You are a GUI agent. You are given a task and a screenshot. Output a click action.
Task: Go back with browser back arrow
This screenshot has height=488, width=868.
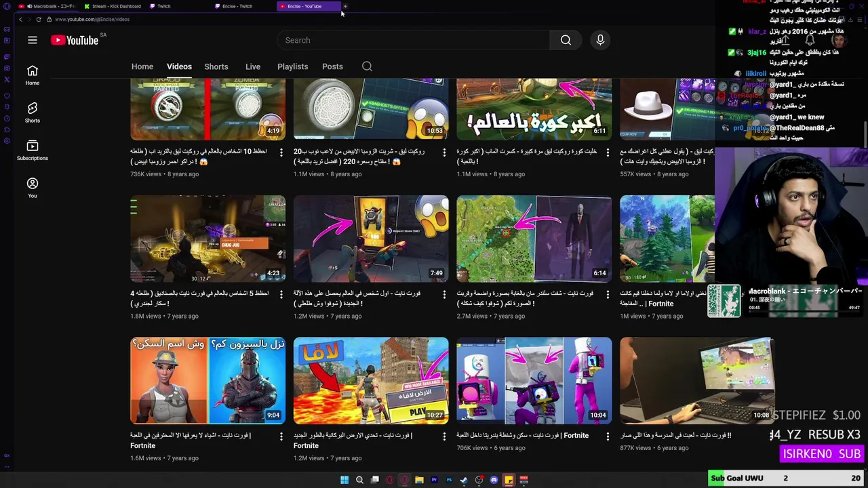tap(20, 19)
